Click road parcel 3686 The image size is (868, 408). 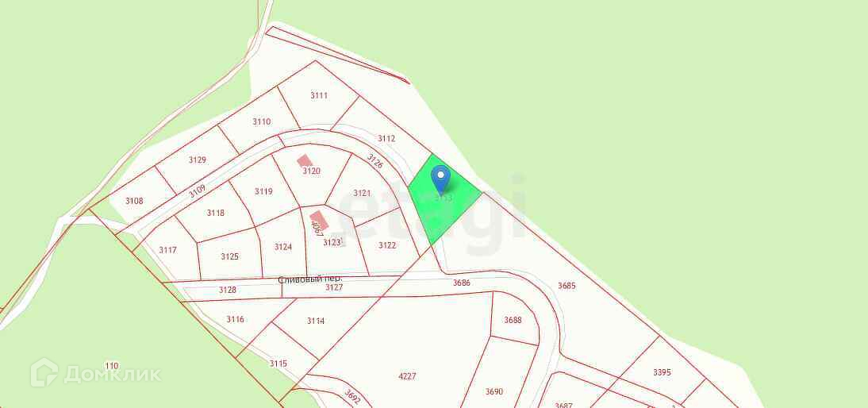461,283
